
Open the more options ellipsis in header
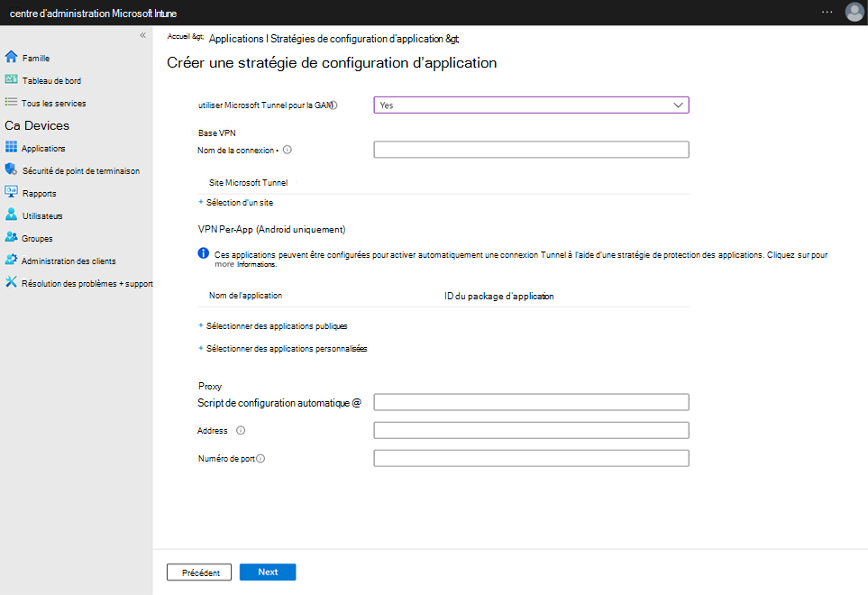[827, 12]
